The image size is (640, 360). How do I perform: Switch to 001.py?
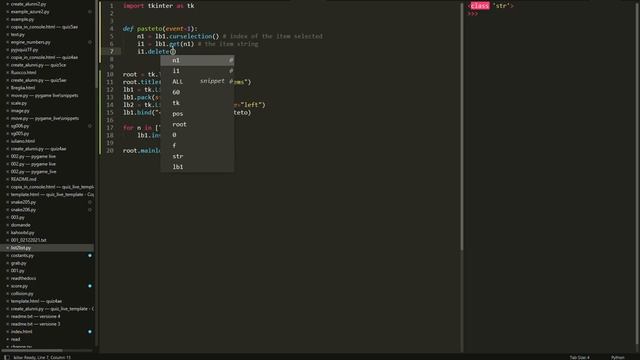click(18, 271)
